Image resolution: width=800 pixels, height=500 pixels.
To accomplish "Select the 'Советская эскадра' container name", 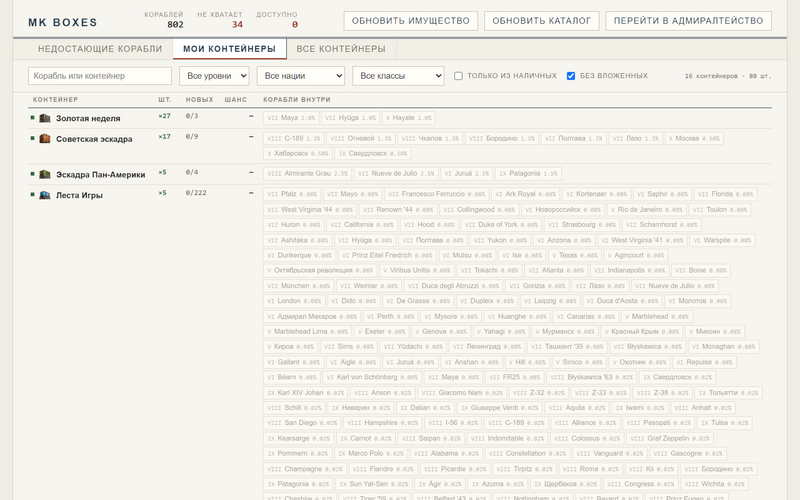I will (94, 139).
